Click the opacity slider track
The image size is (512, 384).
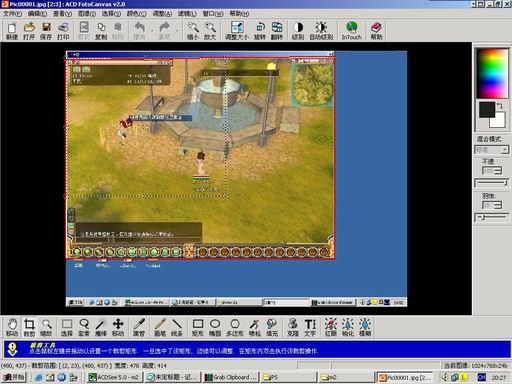pyautogui.click(x=492, y=183)
